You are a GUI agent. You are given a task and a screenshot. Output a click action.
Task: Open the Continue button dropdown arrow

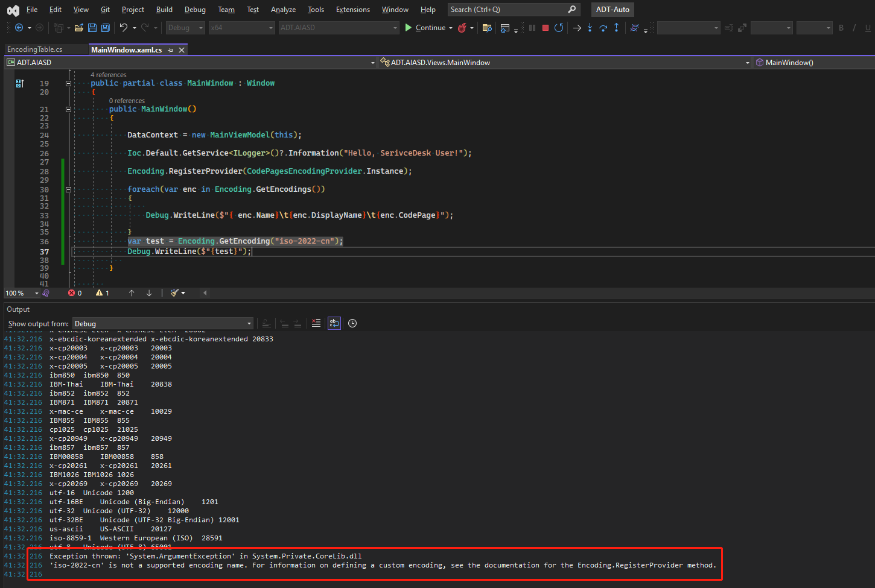click(x=451, y=28)
